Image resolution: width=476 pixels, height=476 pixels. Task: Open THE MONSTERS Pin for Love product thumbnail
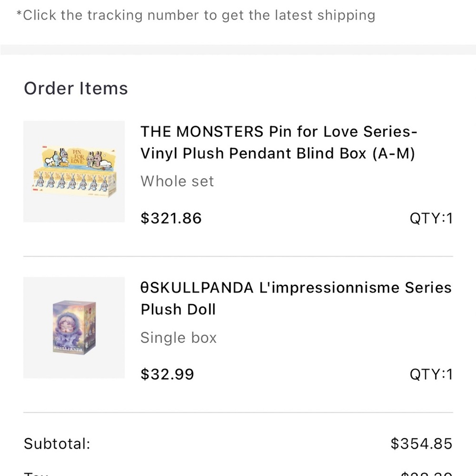click(74, 171)
